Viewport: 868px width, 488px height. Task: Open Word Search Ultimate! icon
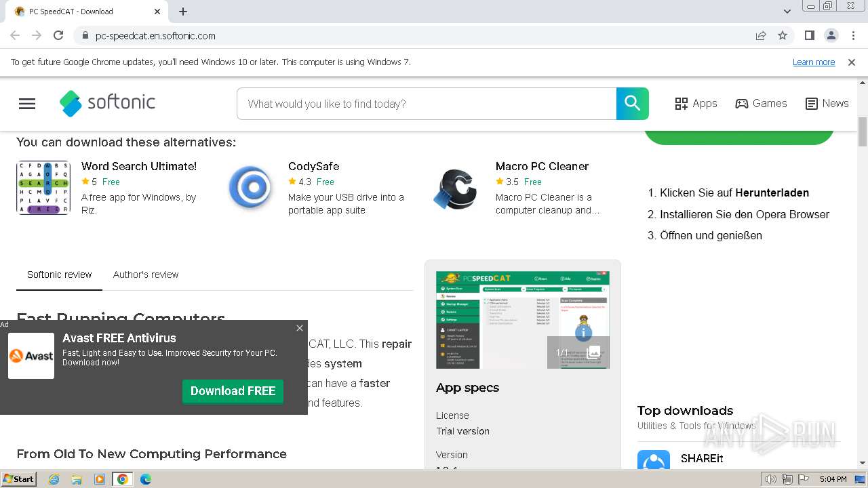[x=43, y=188]
